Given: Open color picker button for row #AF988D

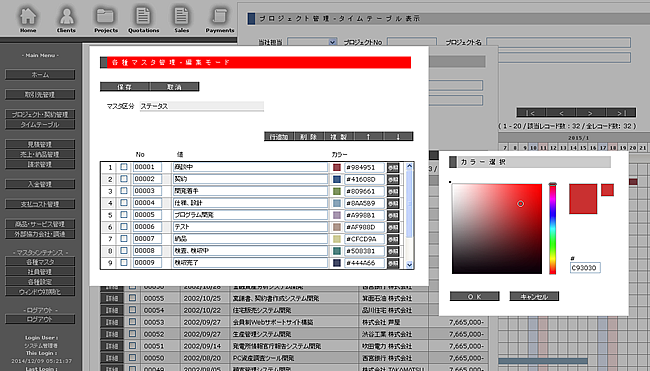Looking at the screenshot, I should pyautogui.click(x=393, y=228).
